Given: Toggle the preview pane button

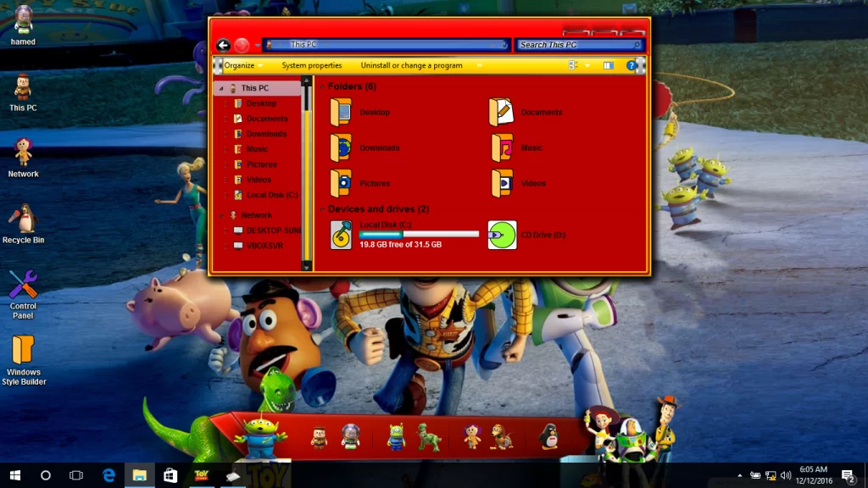Looking at the screenshot, I should [609, 65].
